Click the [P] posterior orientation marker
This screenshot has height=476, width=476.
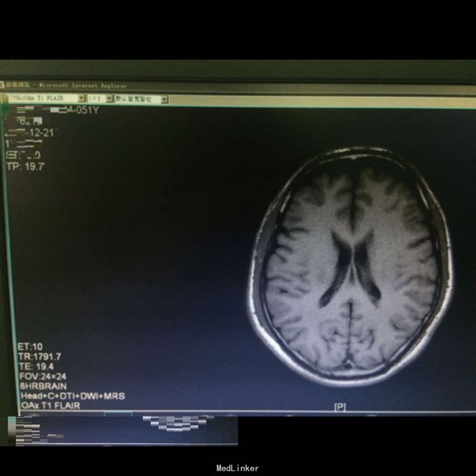tap(339, 407)
